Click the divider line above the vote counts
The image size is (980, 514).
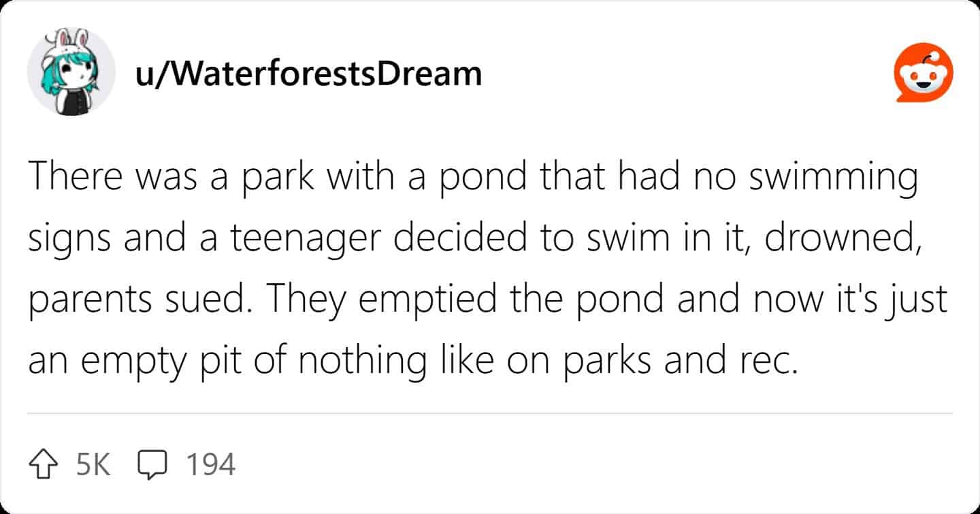coord(490,413)
